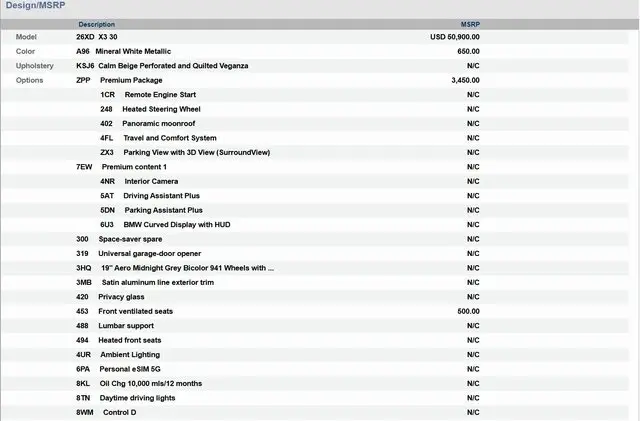Viewport: 640px width, 421px height.
Task: Click the 500.00 ventilated seats price
Action: (468, 312)
